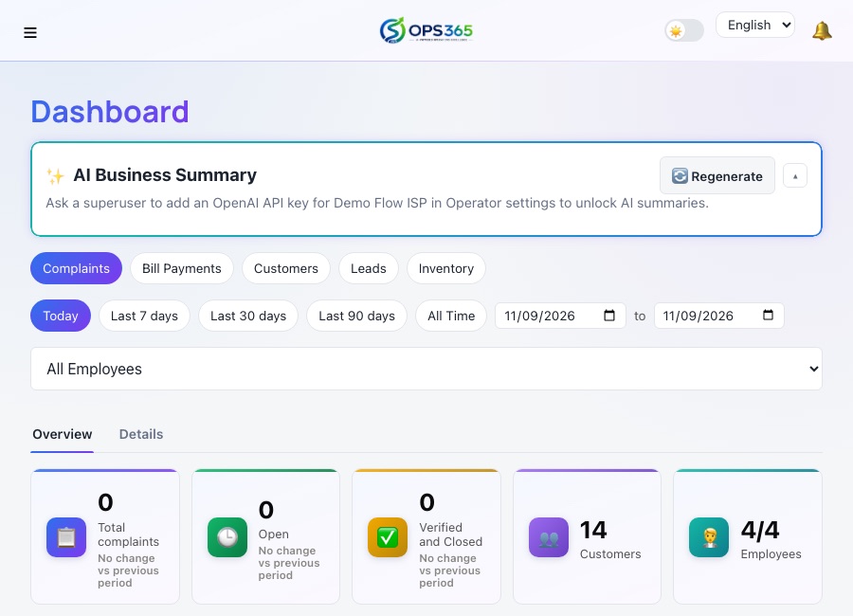Open the English language dropdown
This screenshot has width=853, height=616.
click(755, 25)
